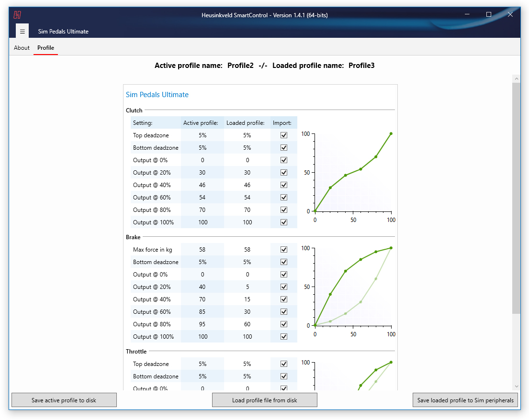Image resolution: width=529 pixels, height=420 pixels.
Task: Minimize the SmartControl window
Action: [x=467, y=14]
